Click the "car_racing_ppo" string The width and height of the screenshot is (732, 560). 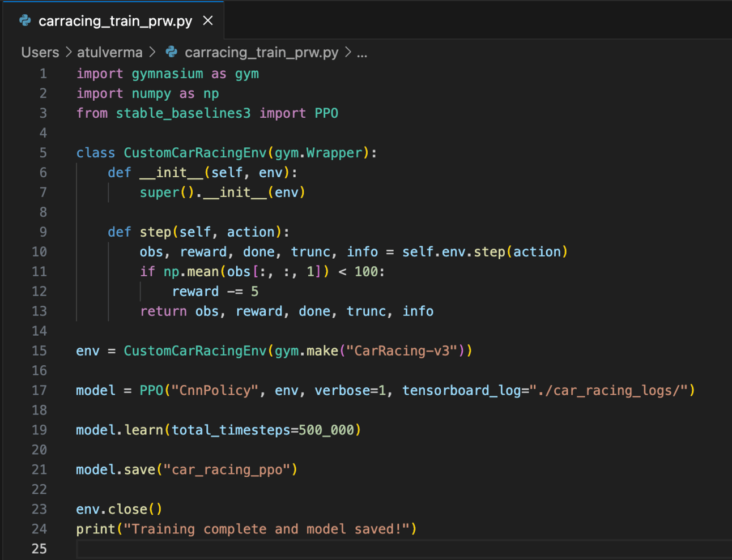coord(227,471)
